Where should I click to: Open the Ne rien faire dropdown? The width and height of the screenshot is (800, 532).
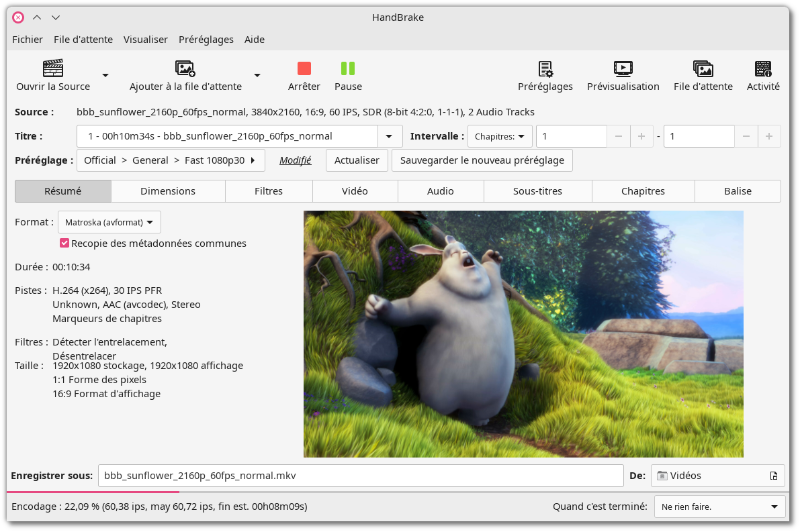tap(719, 506)
